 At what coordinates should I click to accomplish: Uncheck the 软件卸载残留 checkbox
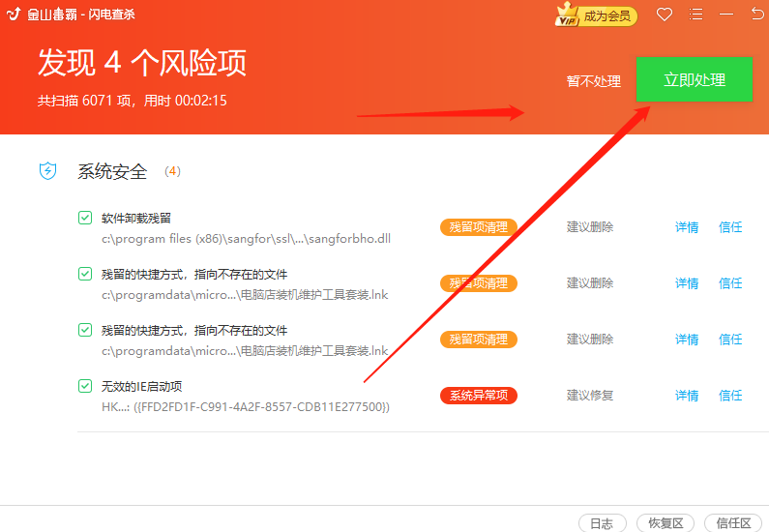tap(85, 218)
